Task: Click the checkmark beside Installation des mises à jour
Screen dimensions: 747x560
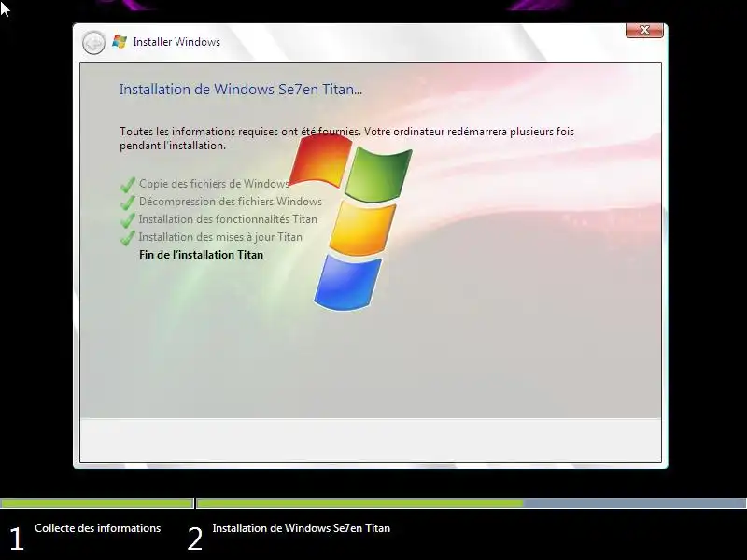Action: [x=128, y=237]
